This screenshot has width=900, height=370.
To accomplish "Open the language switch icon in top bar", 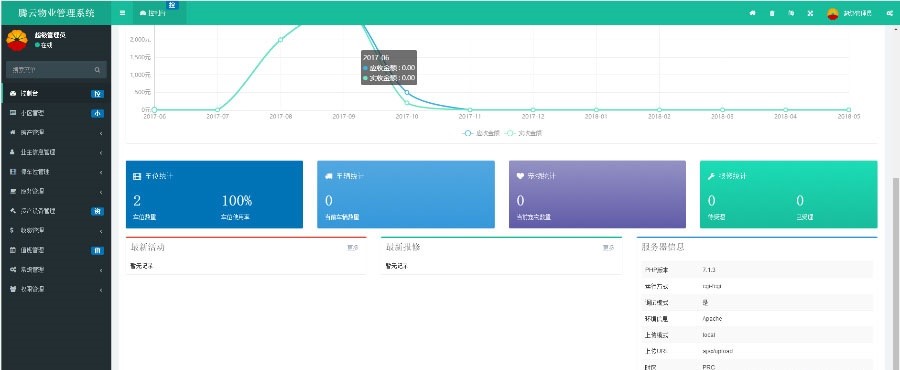I will point(791,13).
